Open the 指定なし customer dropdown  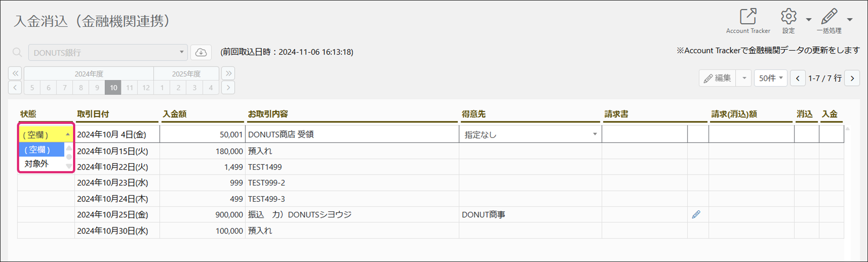[x=530, y=135]
